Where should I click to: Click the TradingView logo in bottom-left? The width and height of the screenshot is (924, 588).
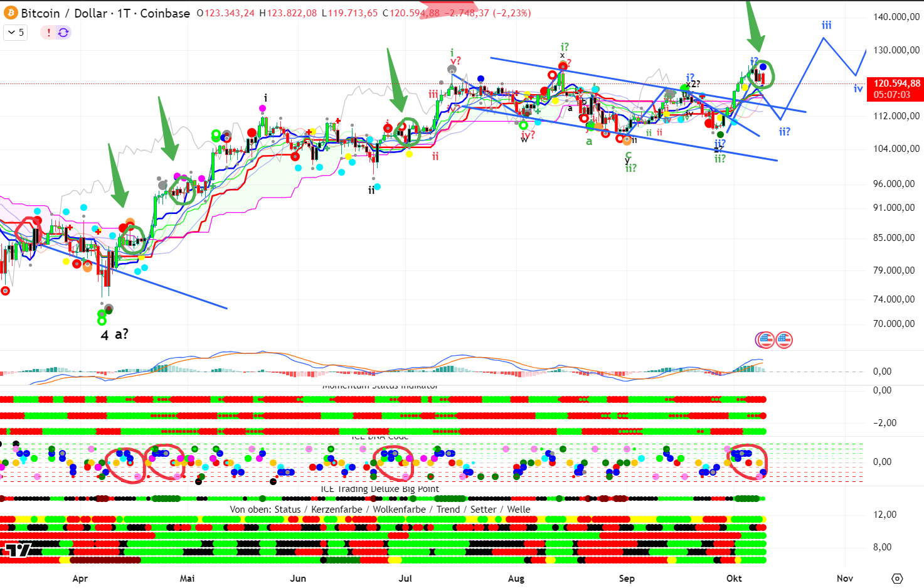[17, 550]
